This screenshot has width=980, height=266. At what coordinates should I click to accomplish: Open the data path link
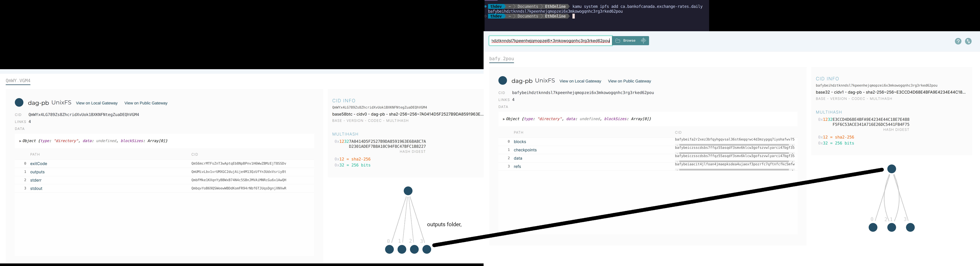518,158
